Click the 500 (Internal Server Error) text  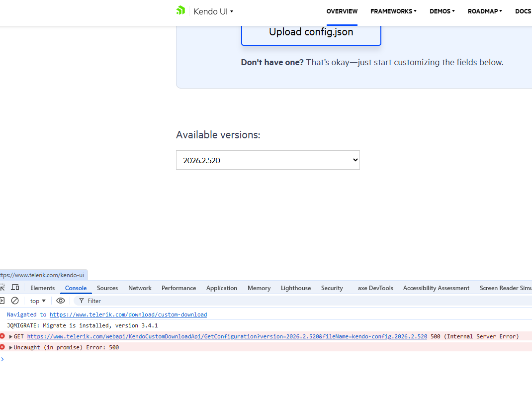475,336
